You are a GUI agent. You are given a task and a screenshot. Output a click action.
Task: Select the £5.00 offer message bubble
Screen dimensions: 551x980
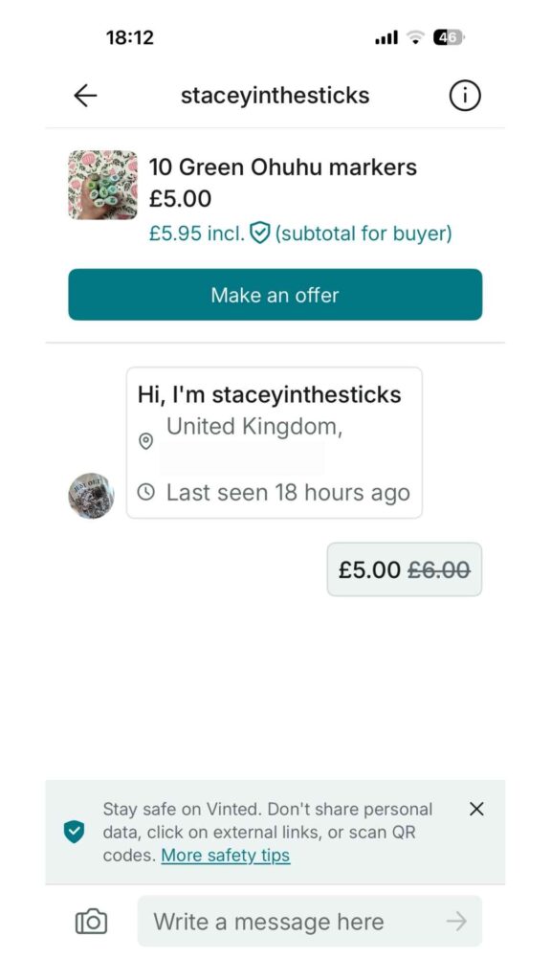point(403,568)
